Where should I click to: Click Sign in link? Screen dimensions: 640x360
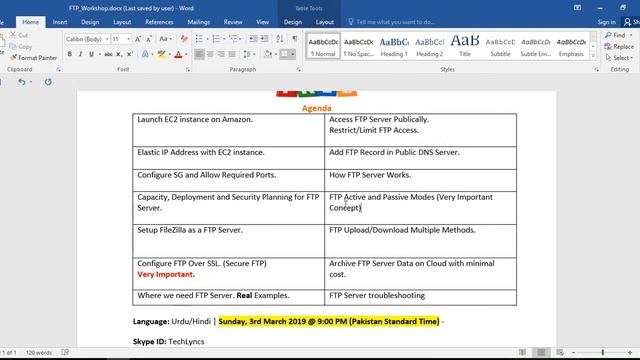pos(606,22)
